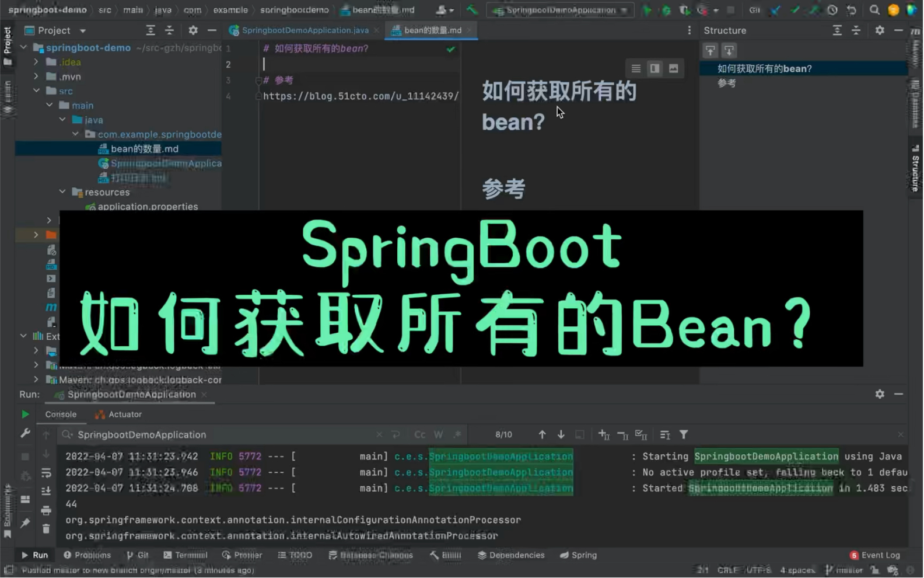924x578 pixels.
Task: Click the Git rollback arrow icon
Action: [852, 10]
